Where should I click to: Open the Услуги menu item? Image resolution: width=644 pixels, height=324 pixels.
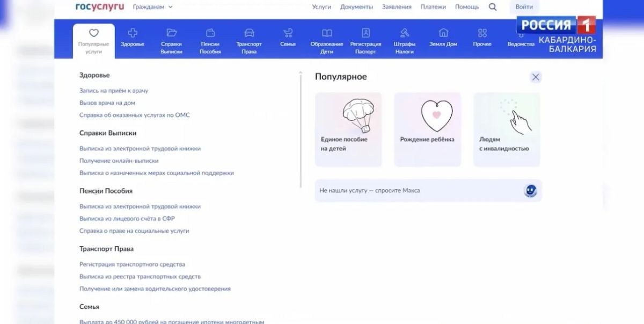(321, 7)
